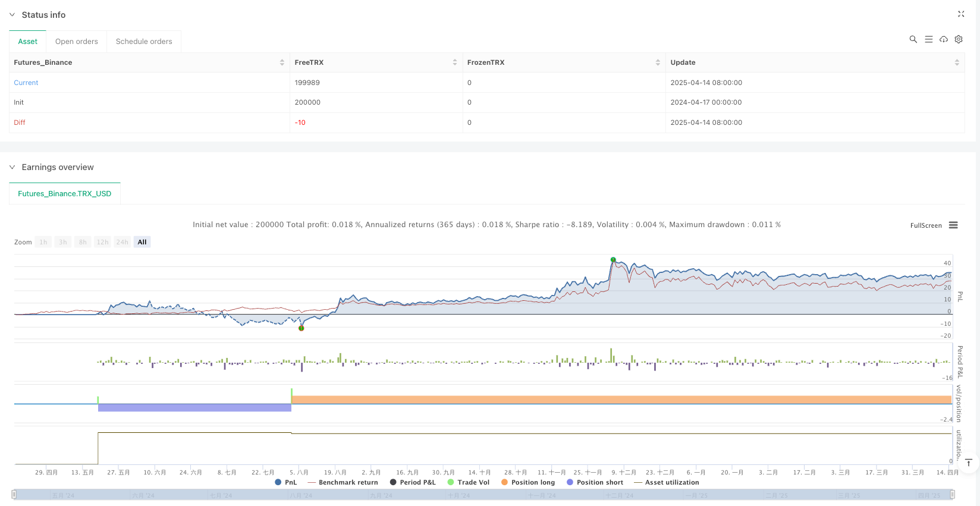Select the 24h zoom button
The width and height of the screenshot is (980, 506).
pyautogui.click(x=122, y=242)
